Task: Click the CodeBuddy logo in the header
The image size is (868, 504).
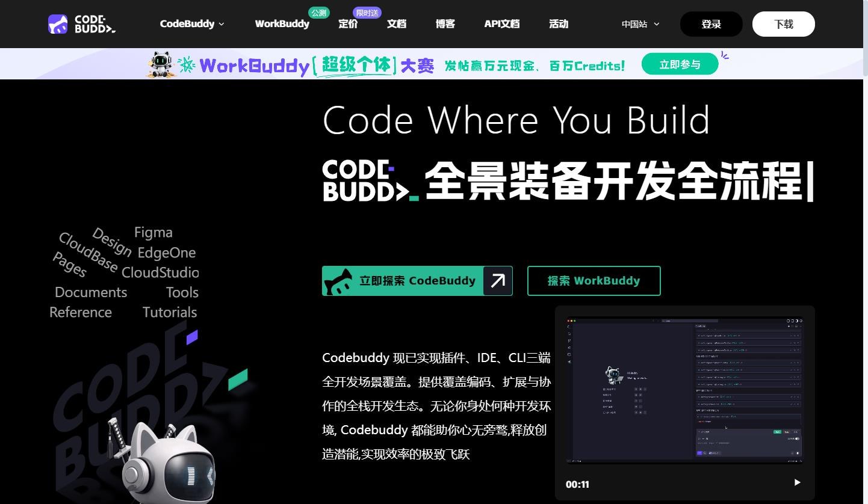Action: 82,24
